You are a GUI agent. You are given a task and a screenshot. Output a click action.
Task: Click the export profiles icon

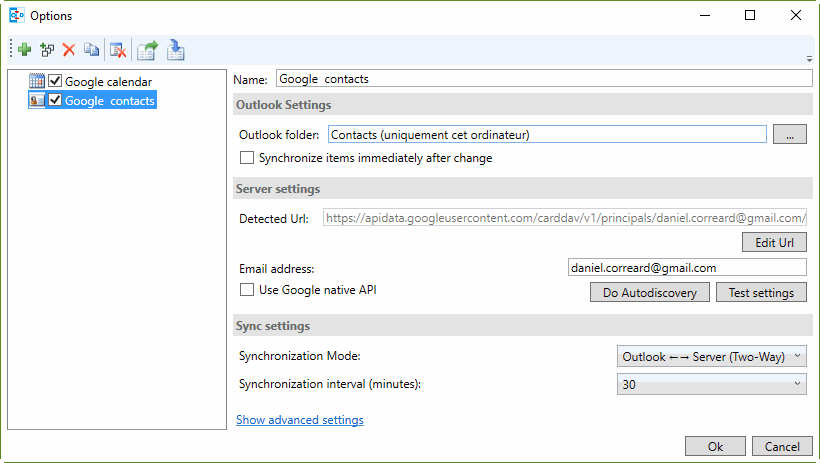click(x=148, y=49)
